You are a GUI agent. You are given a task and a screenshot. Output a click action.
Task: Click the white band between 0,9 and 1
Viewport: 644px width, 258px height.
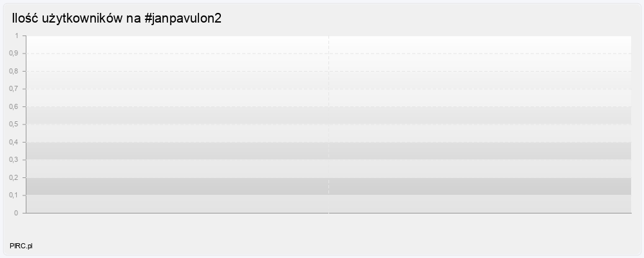[328, 45]
